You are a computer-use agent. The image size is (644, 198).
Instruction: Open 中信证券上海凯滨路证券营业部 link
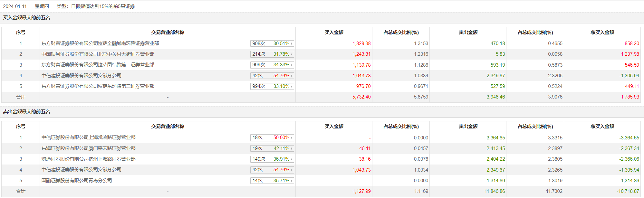point(89,137)
